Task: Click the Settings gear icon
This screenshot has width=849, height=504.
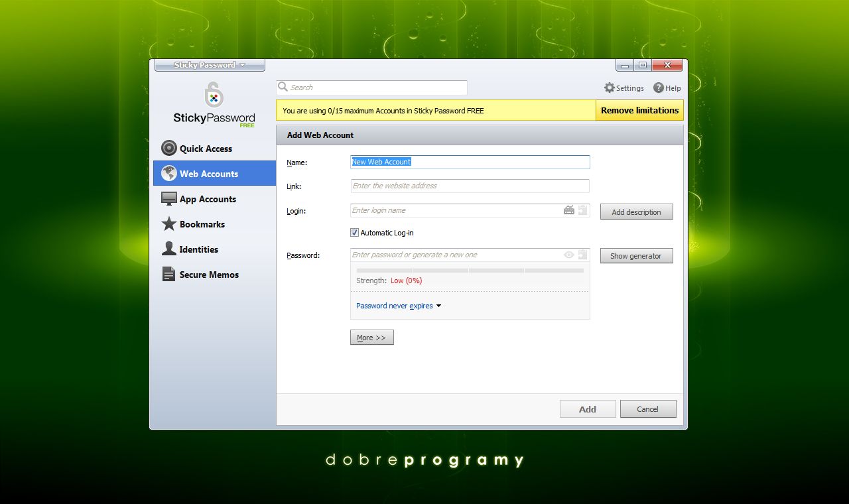Action: (609, 88)
